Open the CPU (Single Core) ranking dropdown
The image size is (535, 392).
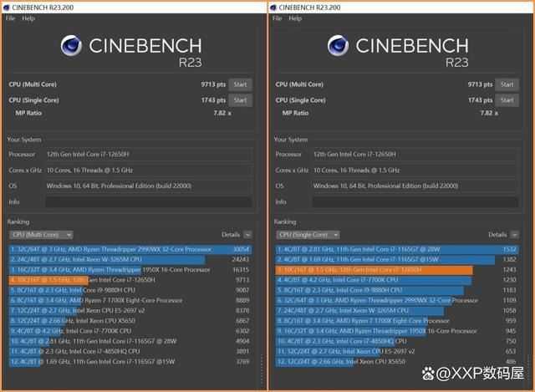pos(308,236)
